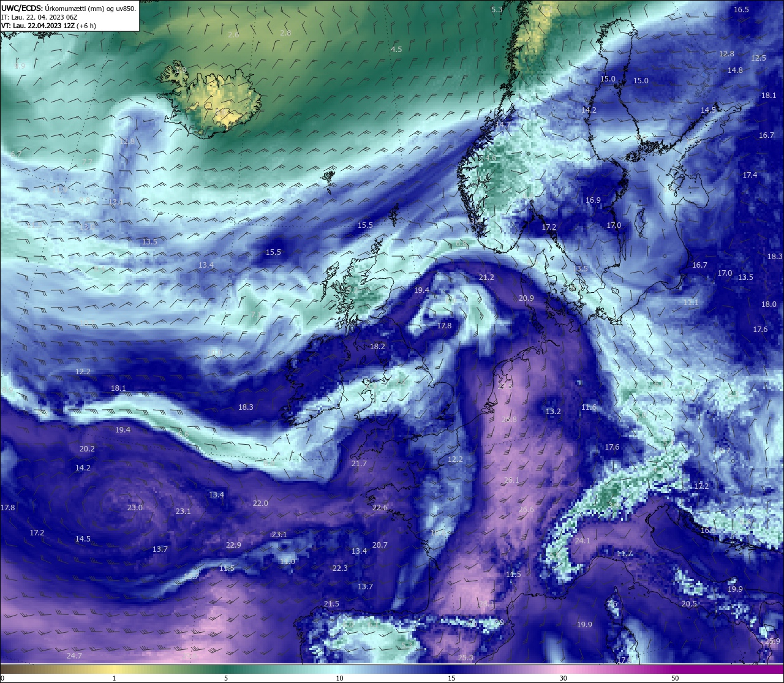Click the 21.5 value near Spain
Viewport: 784px width, 683px height.
coord(331,604)
